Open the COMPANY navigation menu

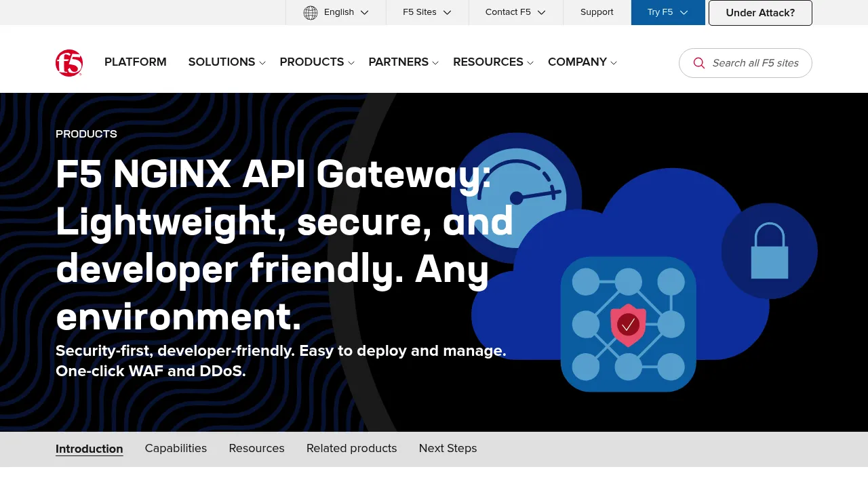[x=577, y=62]
